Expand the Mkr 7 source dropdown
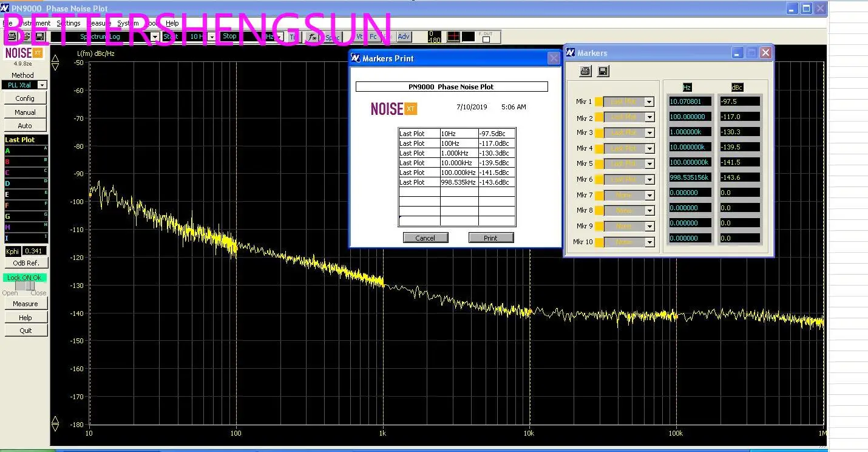This screenshot has height=452, width=868. pos(649,196)
